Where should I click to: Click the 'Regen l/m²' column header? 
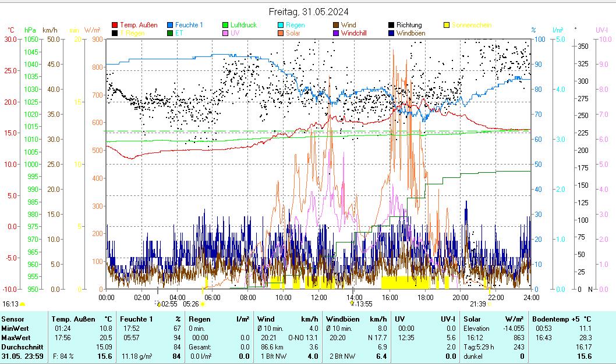tap(219, 319)
